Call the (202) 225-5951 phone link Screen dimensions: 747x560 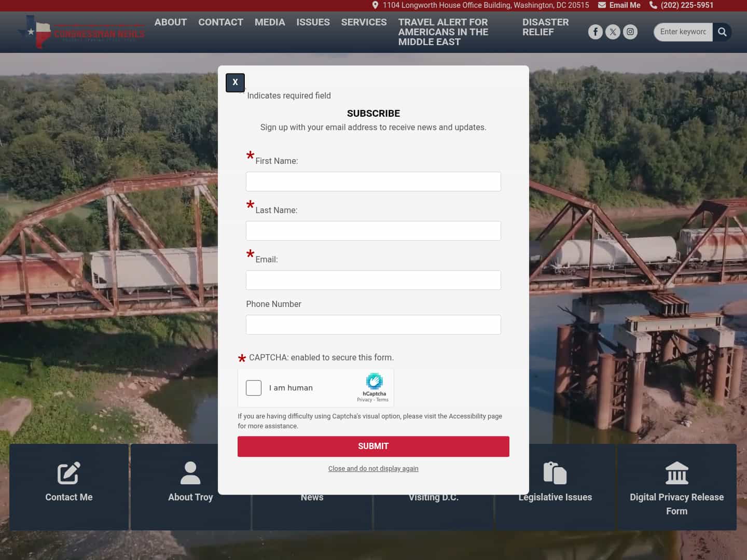click(x=687, y=5)
